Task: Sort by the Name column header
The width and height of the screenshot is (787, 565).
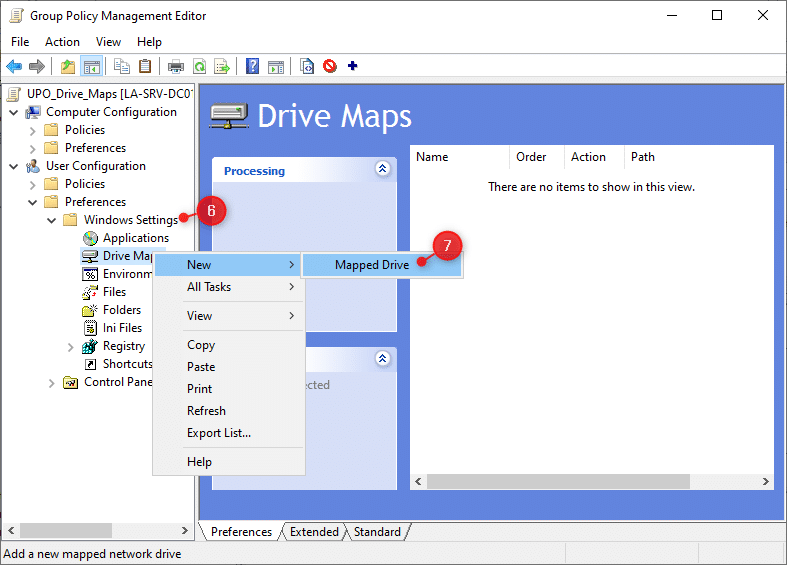Action: (x=460, y=157)
